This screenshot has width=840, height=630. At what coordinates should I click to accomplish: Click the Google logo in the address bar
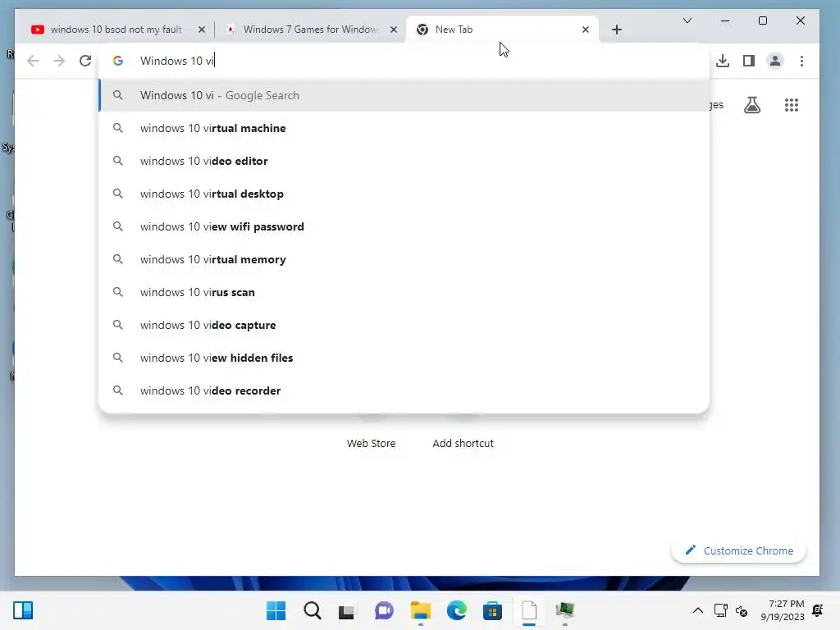click(118, 61)
